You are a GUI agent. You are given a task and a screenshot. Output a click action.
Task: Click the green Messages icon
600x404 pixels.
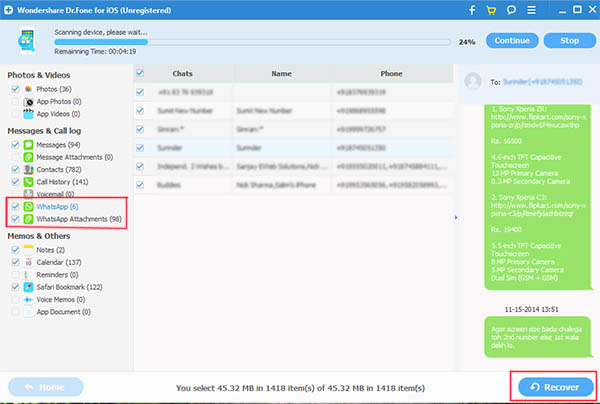pos(28,145)
